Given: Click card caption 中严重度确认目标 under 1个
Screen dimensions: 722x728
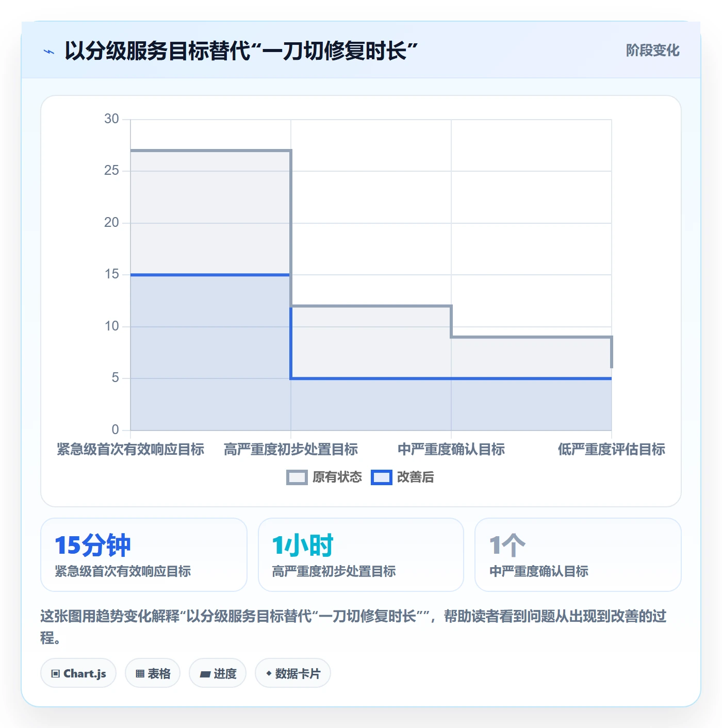Looking at the screenshot, I should click(538, 571).
